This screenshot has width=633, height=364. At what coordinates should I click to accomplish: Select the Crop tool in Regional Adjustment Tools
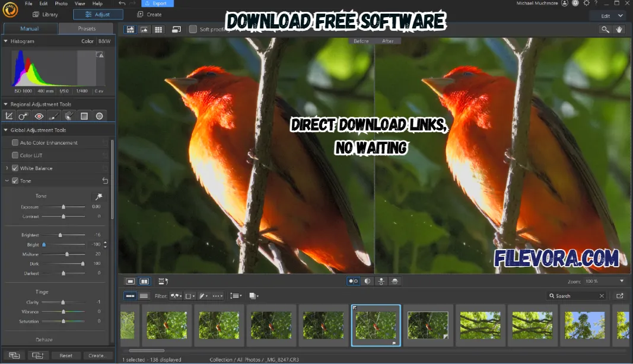click(8, 116)
